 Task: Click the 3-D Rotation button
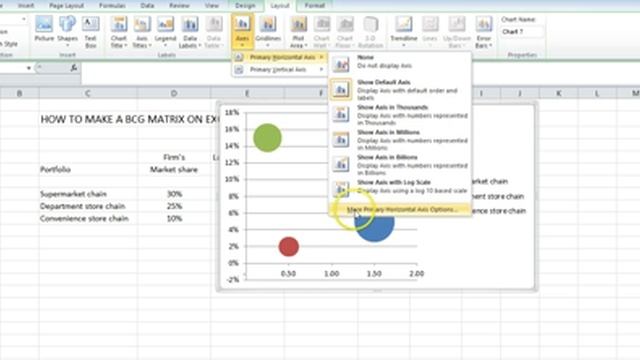371,32
